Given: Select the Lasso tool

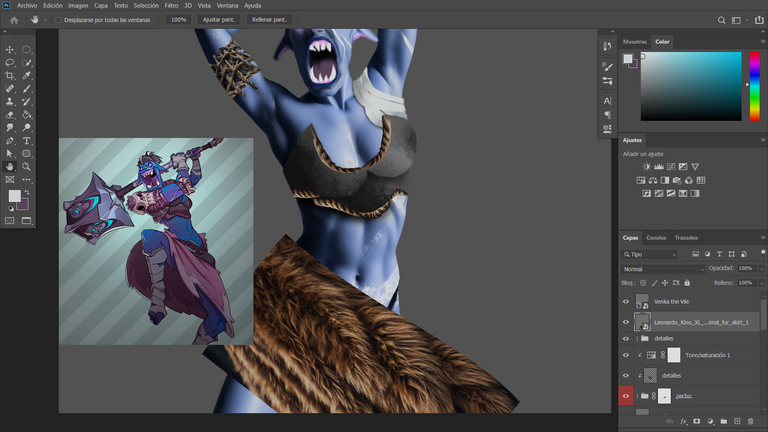Looking at the screenshot, I should click(10, 63).
